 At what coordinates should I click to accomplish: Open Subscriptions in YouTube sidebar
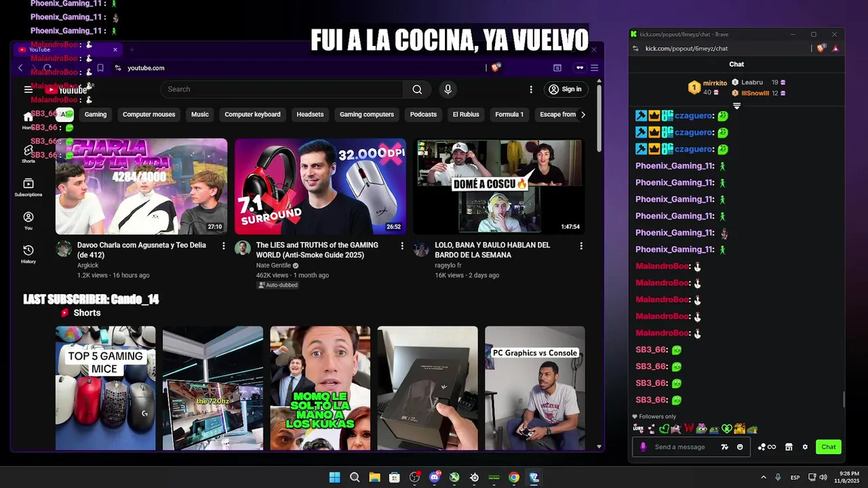pyautogui.click(x=28, y=188)
